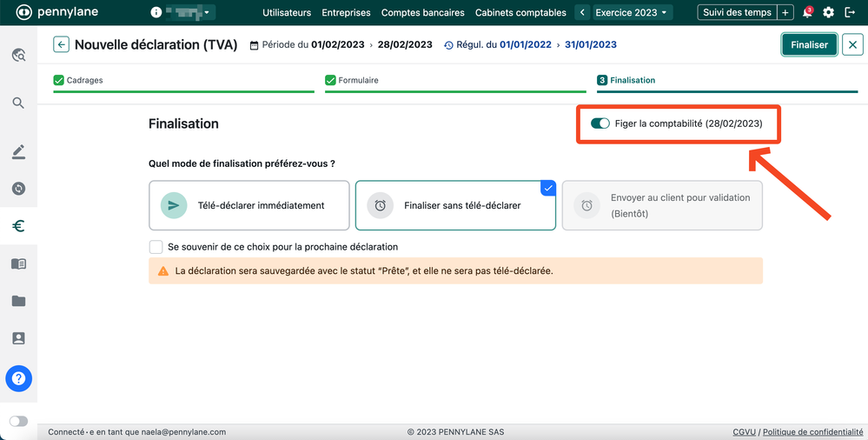Select Télé-déclarer immédiatement option
This screenshot has height=440, width=868.
pyautogui.click(x=249, y=205)
